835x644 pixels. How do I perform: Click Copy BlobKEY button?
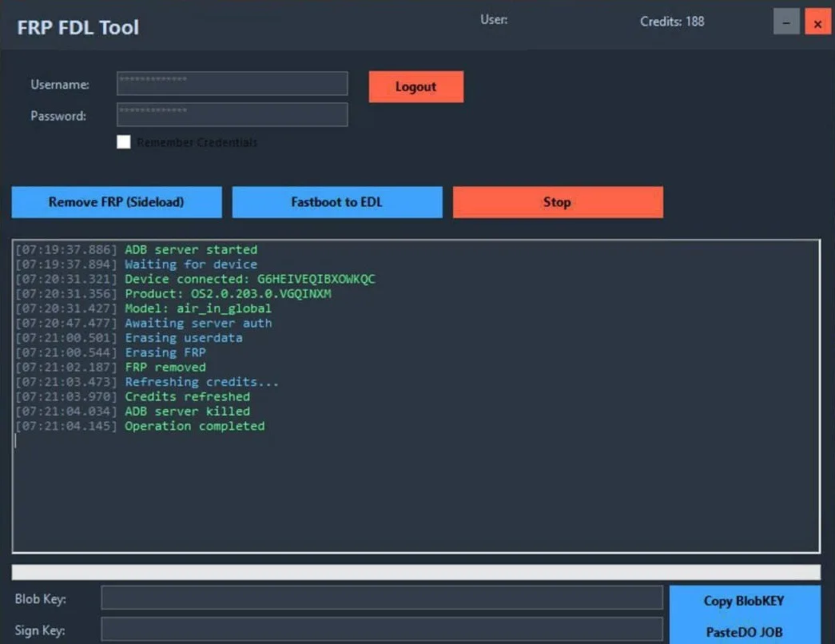[x=745, y=601]
